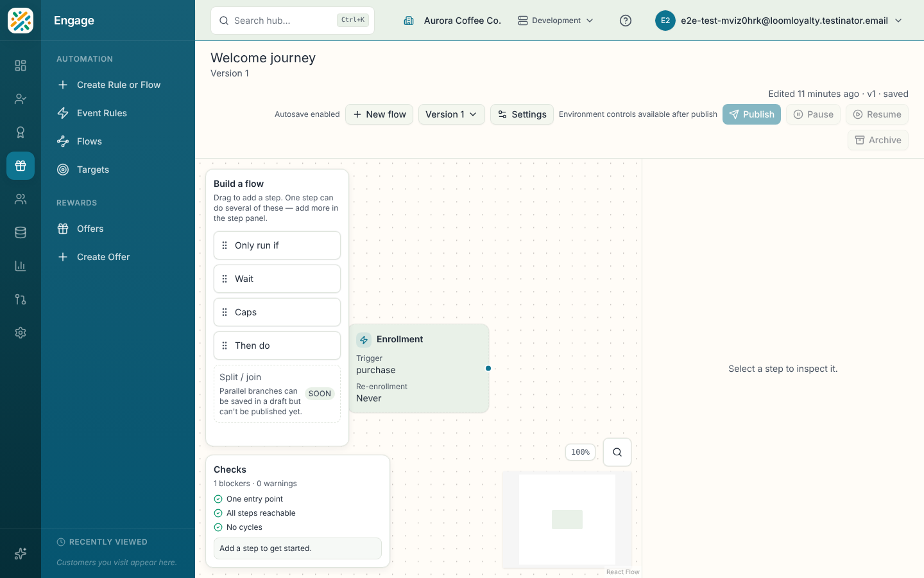Open the bar chart analytics icon
The height and width of the screenshot is (578, 924).
pyautogui.click(x=21, y=266)
